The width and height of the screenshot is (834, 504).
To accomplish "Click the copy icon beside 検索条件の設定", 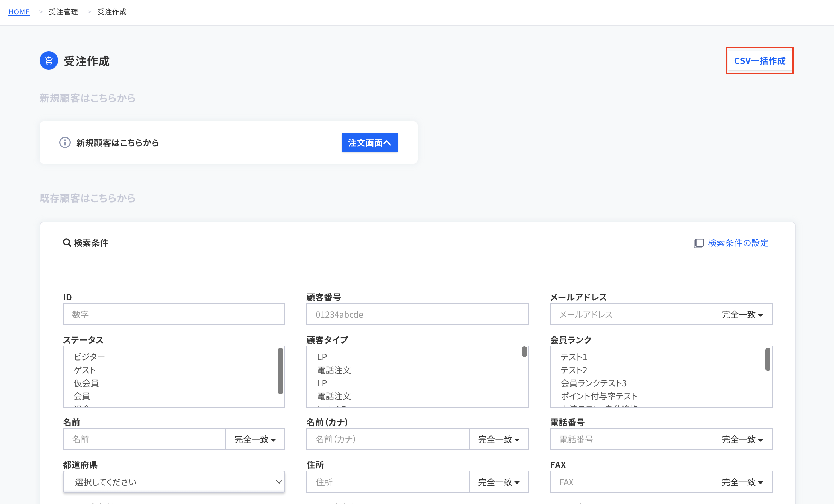I will coord(698,243).
